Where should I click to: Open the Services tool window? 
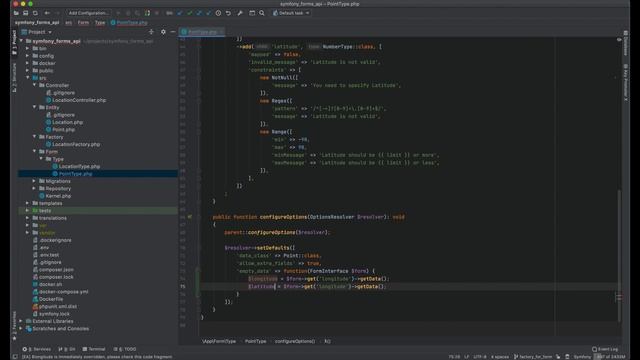pos(37,349)
